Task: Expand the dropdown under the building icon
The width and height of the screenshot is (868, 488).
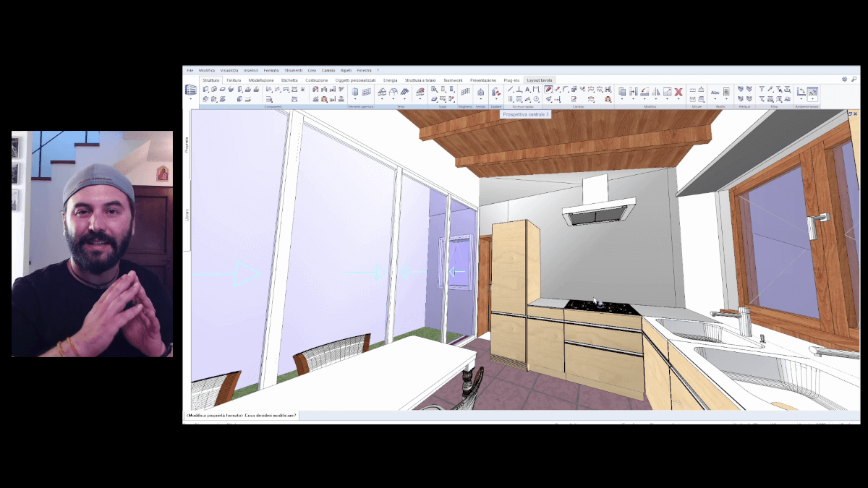Action: (x=191, y=100)
